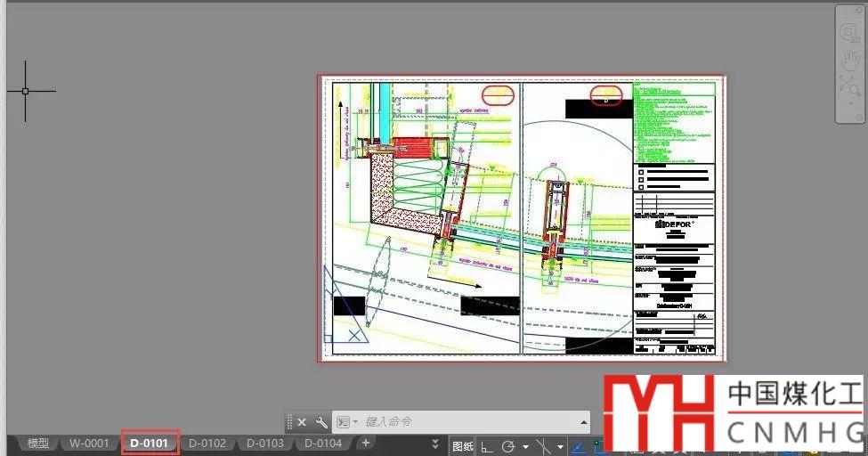This screenshot has width=868, height=456.
Task: Toggle the blue lineweight icon in the status bar
Action: pos(579,446)
